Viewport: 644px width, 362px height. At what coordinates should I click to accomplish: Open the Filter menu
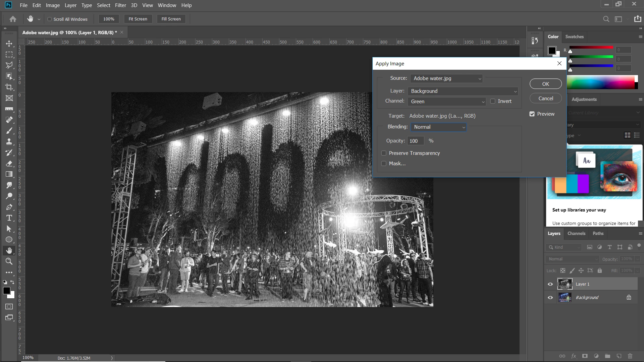tap(120, 5)
